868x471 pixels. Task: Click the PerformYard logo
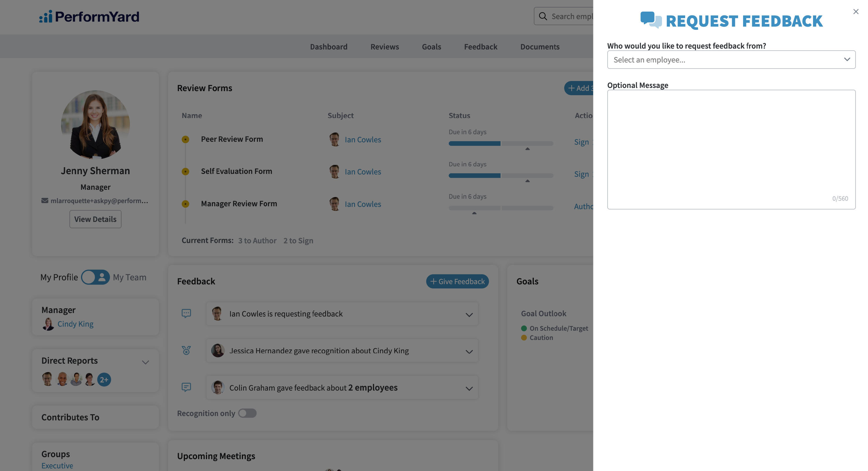[x=89, y=16]
